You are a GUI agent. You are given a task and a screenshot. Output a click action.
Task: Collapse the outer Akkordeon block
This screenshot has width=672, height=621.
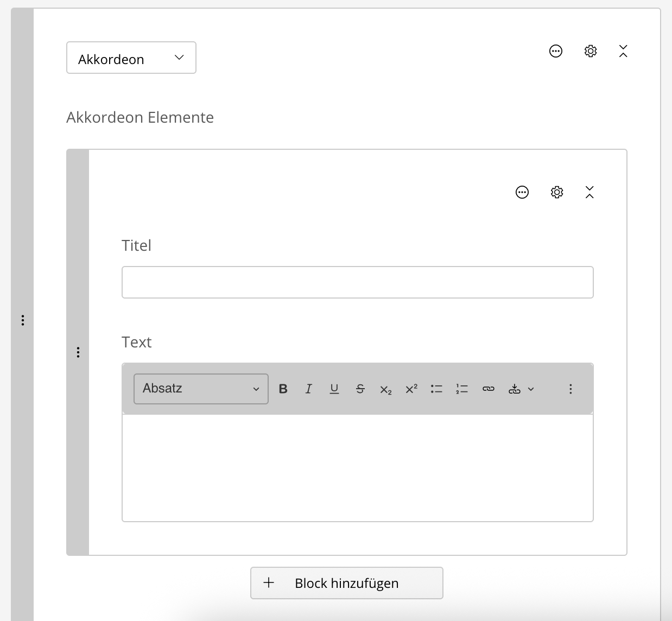point(623,51)
